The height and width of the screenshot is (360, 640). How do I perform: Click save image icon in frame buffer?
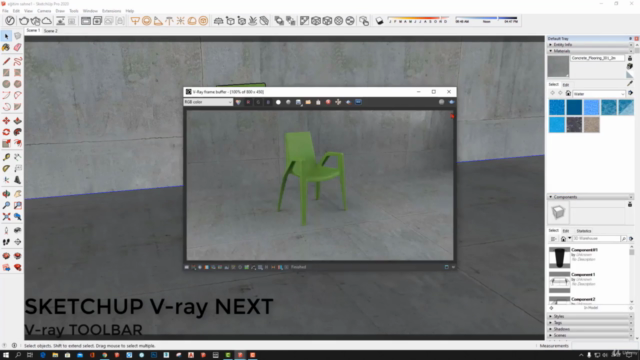(x=298, y=102)
